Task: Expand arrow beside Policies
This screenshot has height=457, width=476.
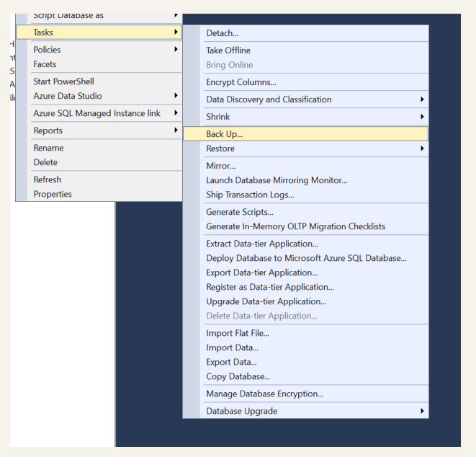Action: pos(176,49)
